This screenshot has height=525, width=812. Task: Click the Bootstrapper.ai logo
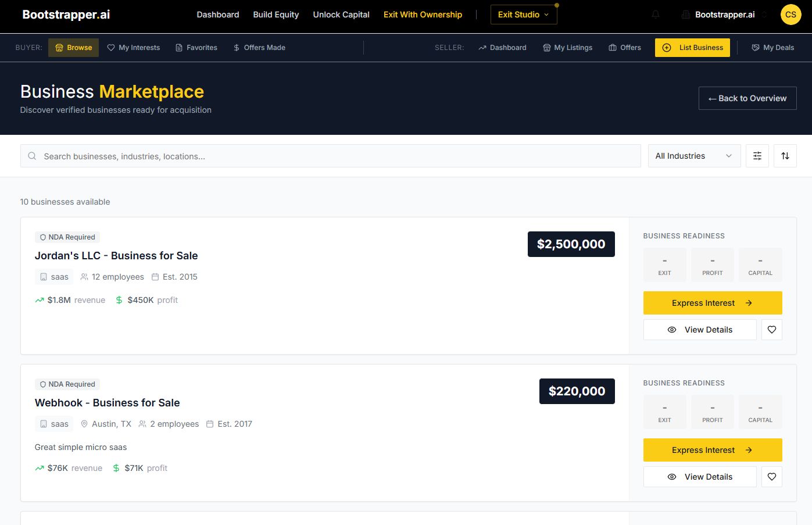(x=66, y=15)
